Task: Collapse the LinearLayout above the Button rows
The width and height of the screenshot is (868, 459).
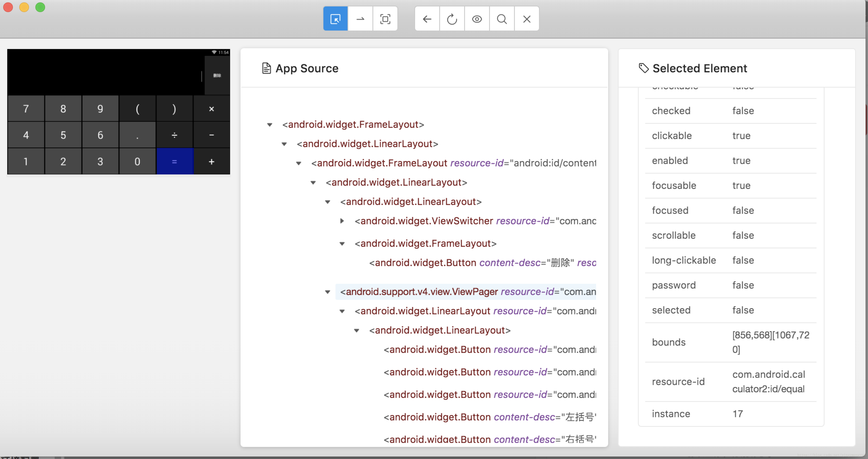Action: [357, 331]
